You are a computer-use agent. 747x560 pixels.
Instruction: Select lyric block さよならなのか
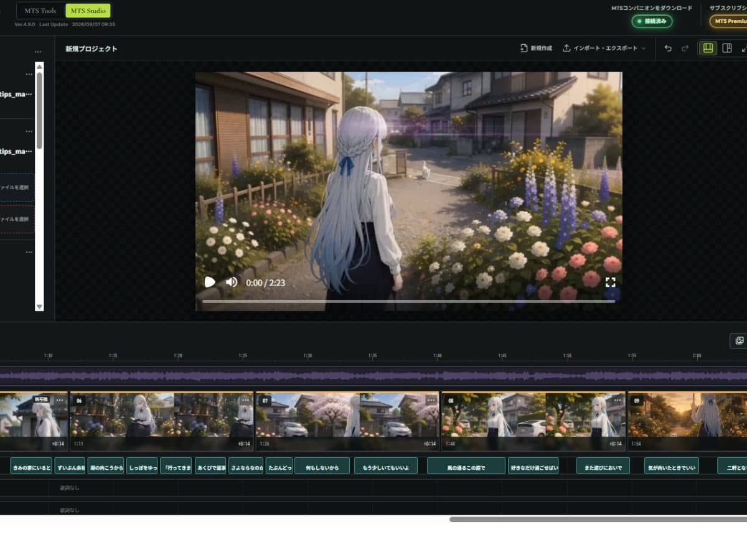click(x=246, y=466)
